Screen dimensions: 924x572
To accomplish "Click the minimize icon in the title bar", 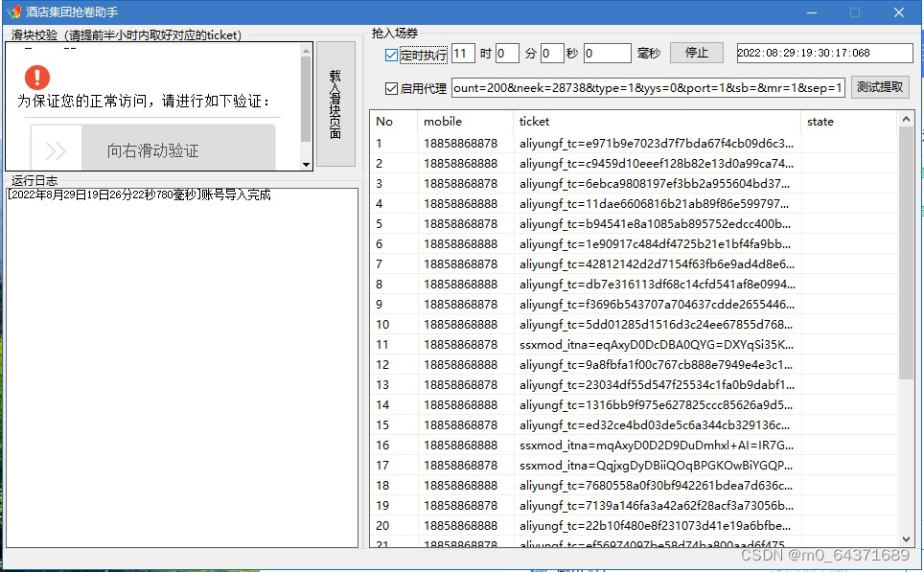I will (x=811, y=11).
